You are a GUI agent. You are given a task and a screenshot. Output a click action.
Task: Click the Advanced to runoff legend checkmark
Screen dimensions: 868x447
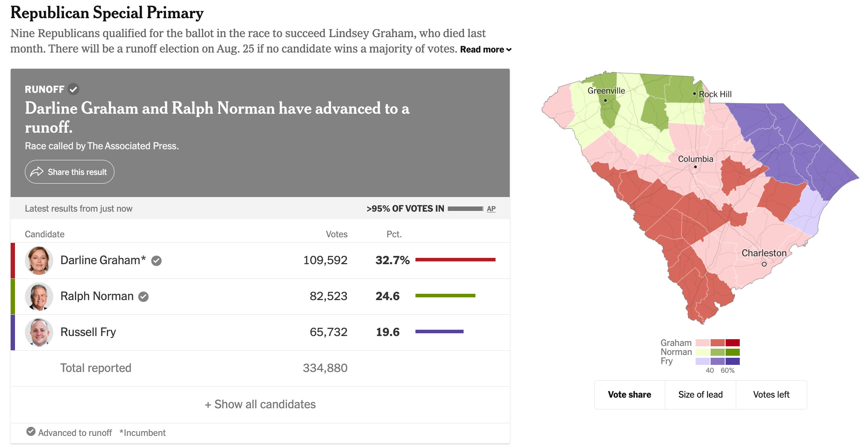(31, 432)
